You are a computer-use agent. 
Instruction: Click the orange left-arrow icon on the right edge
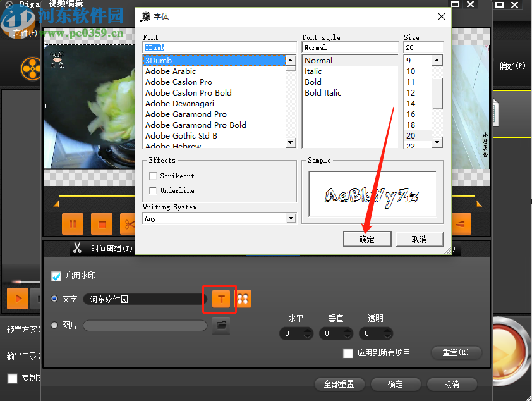pos(461,224)
